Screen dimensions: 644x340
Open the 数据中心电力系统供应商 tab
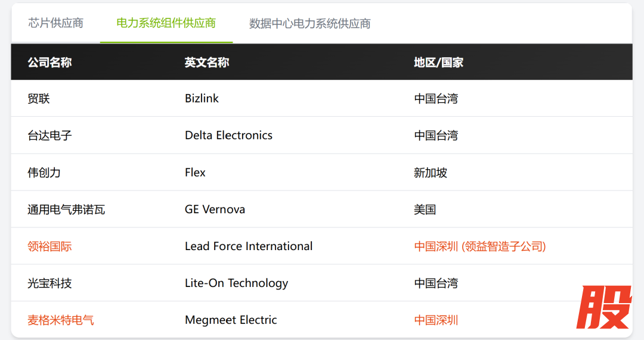click(309, 23)
